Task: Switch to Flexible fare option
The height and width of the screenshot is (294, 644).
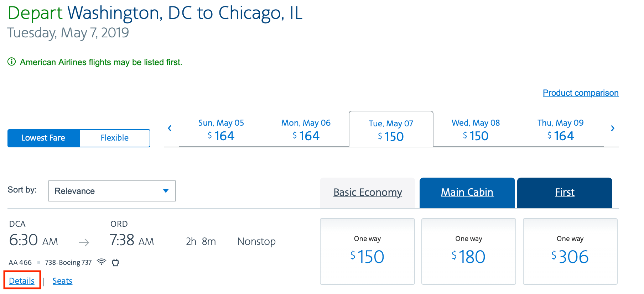Action: pyautogui.click(x=114, y=138)
